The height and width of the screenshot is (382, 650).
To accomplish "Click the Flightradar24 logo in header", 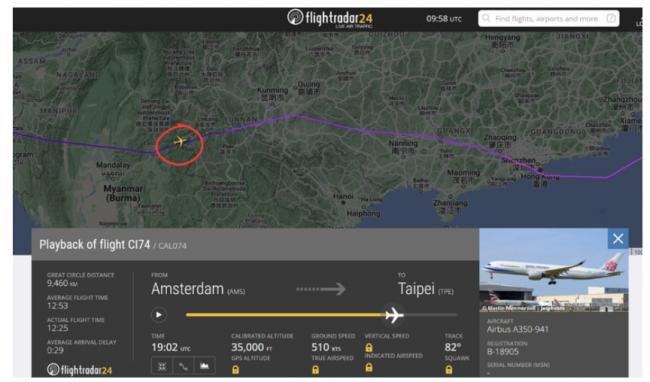I will point(330,18).
